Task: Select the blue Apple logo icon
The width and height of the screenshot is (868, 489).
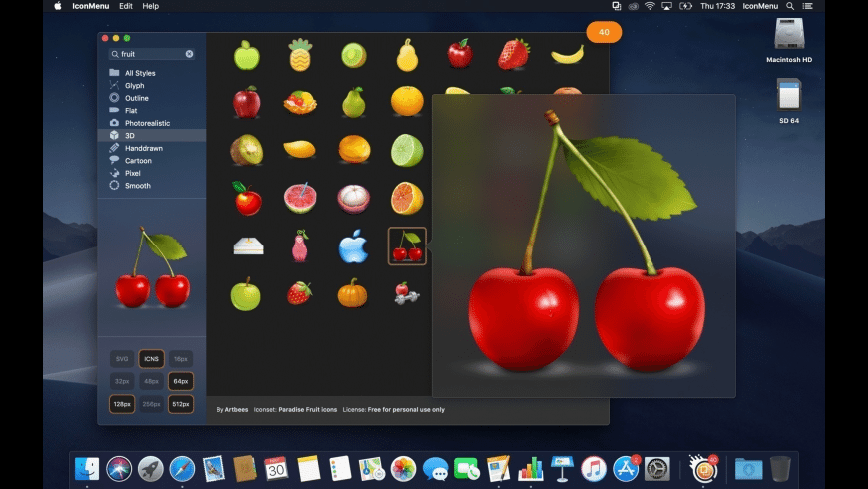Action: click(353, 245)
